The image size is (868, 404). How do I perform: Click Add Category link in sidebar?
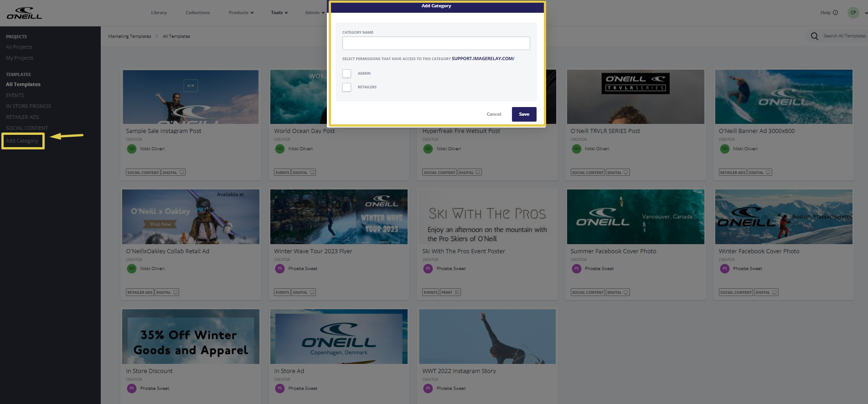(22, 141)
